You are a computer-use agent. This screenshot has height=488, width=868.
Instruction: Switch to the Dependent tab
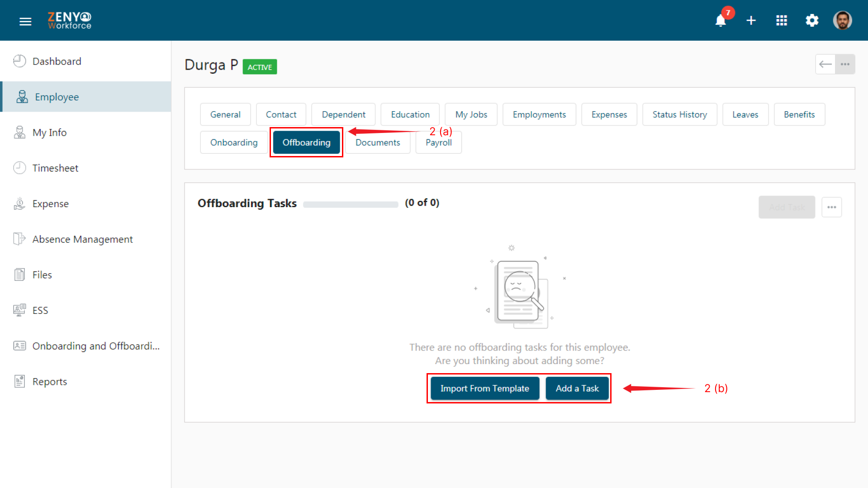point(343,114)
